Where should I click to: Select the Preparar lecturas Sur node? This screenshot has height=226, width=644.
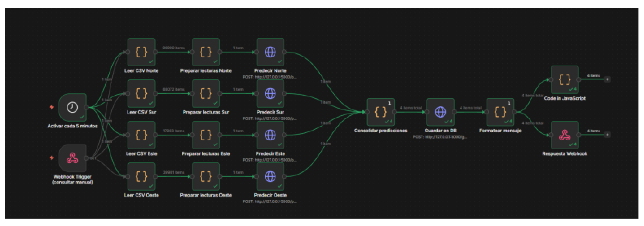click(x=206, y=94)
